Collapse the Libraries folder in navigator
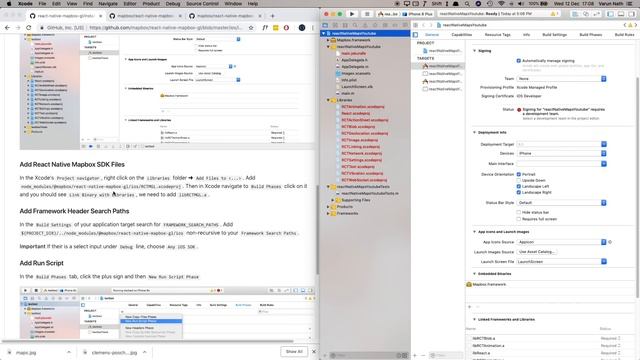The image size is (640, 360). click(328, 100)
